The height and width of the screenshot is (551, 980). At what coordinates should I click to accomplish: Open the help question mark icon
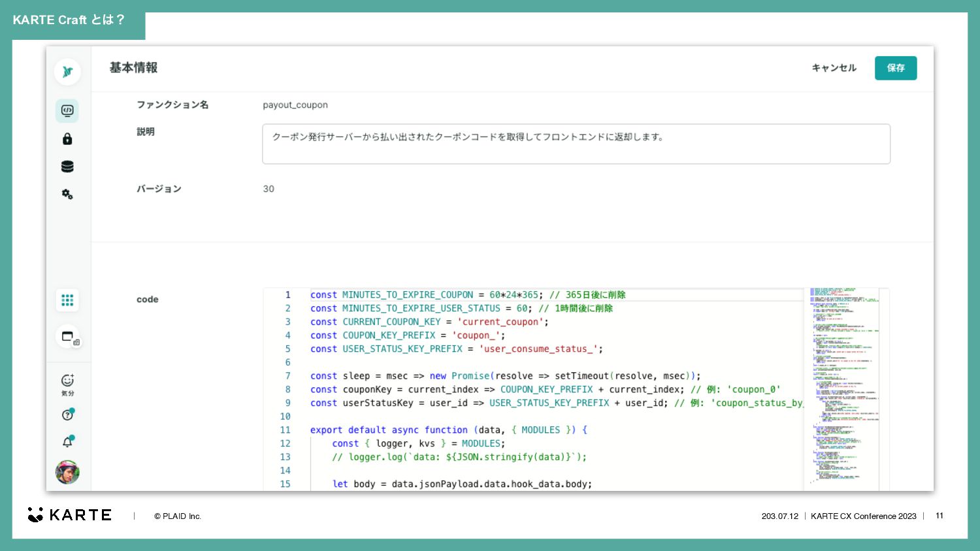click(x=67, y=415)
